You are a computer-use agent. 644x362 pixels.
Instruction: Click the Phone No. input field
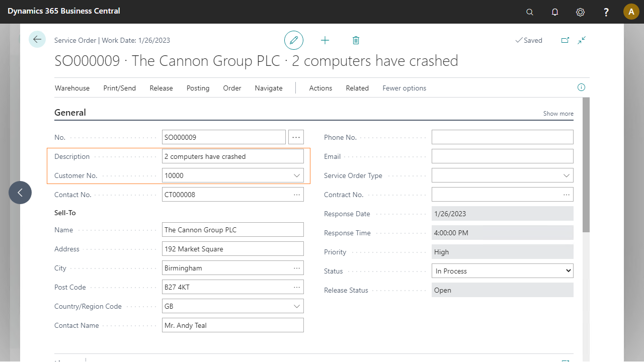click(x=503, y=137)
